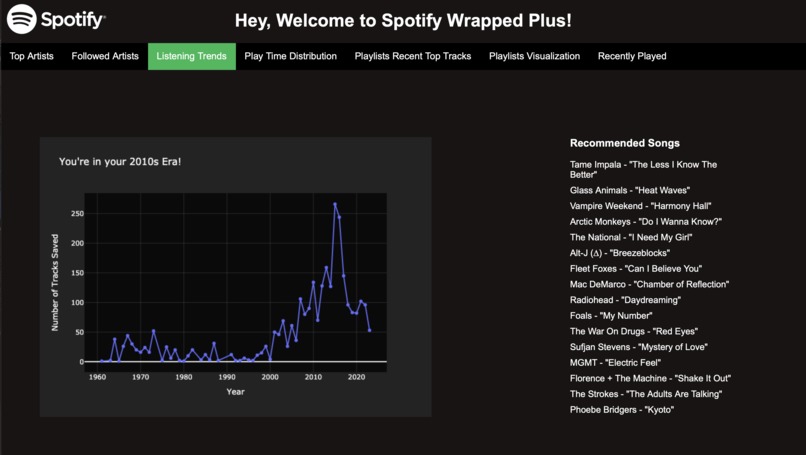
Task: Click the 250 tick label on y-axis
Action: pyautogui.click(x=77, y=213)
